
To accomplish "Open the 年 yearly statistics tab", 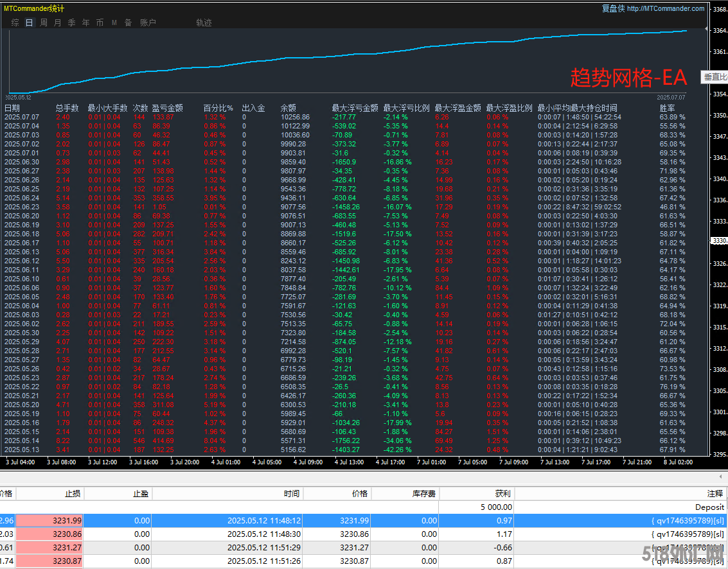I will (x=85, y=22).
